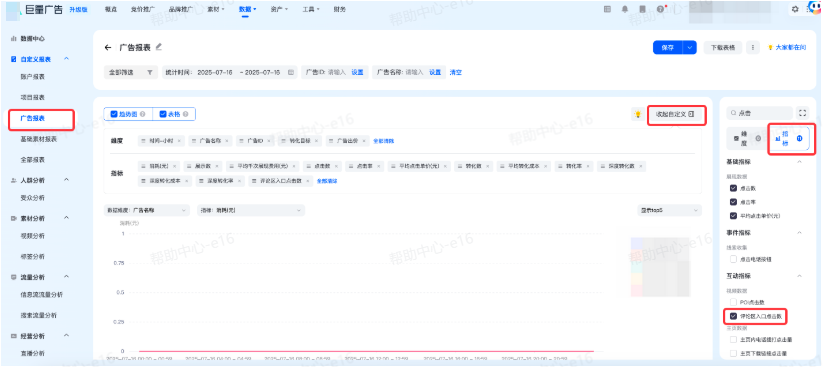The image size is (823, 367).
Task: Uncheck the 点击数 metric checkbox
Action: point(733,188)
